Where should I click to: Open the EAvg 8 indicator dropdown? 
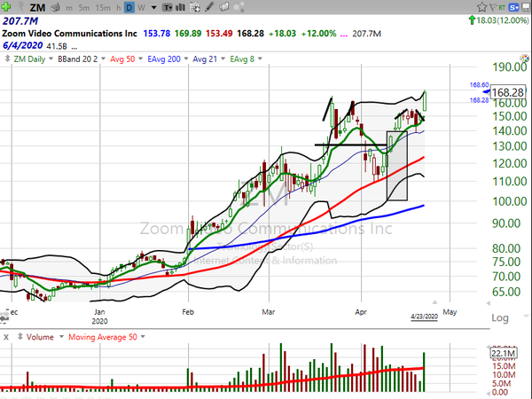coord(260,59)
